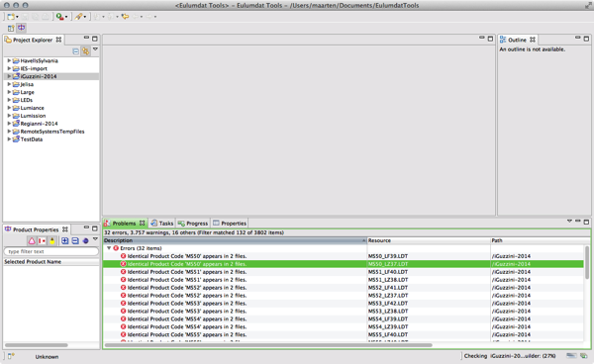This screenshot has height=364, width=594.
Task: Expand the Jelisa project
Action: click(9, 84)
